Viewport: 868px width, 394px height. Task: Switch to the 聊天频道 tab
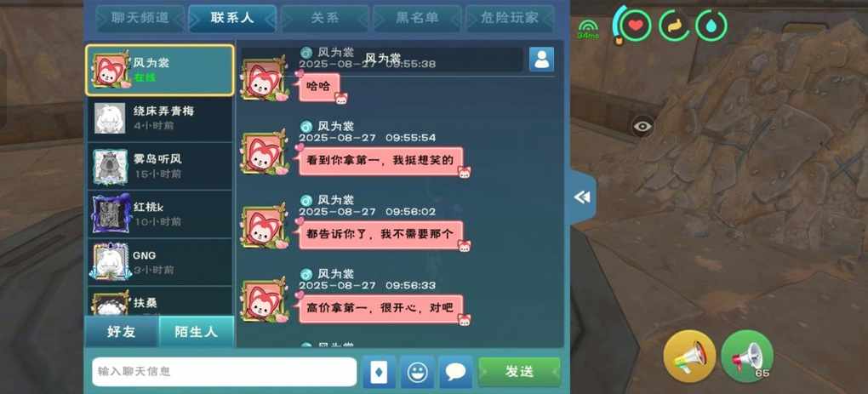pos(140,18)
